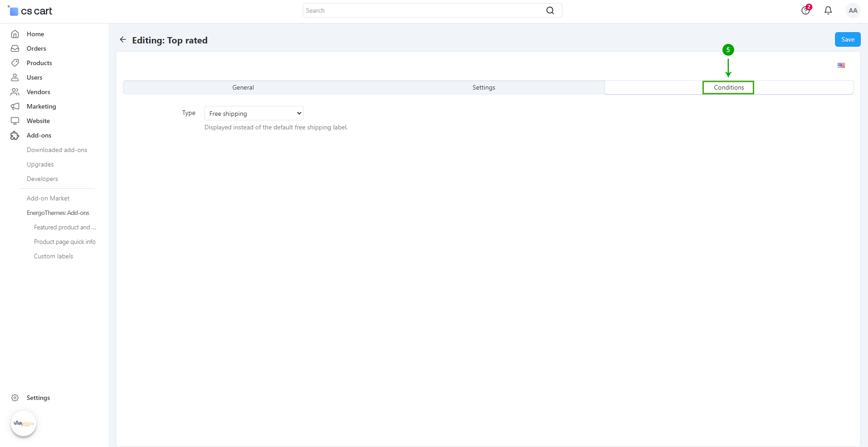Screen dimensions: 868x447
Task: Expand the Add-ons sidebar menu
Action: (x=39, y=135)
